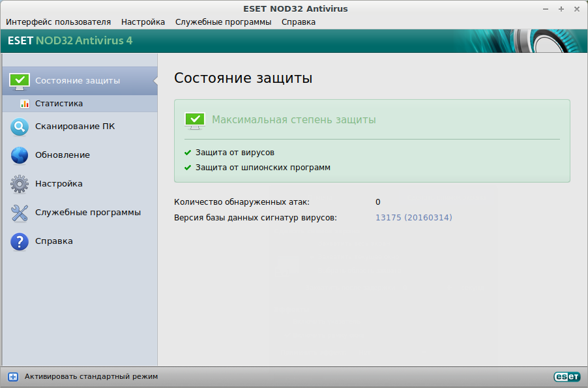Image resolution: width=588 pixels, height=388 pixels.
Task: Switch to the Обновление section
Action: pyautogui.click(x=63, y=155)
